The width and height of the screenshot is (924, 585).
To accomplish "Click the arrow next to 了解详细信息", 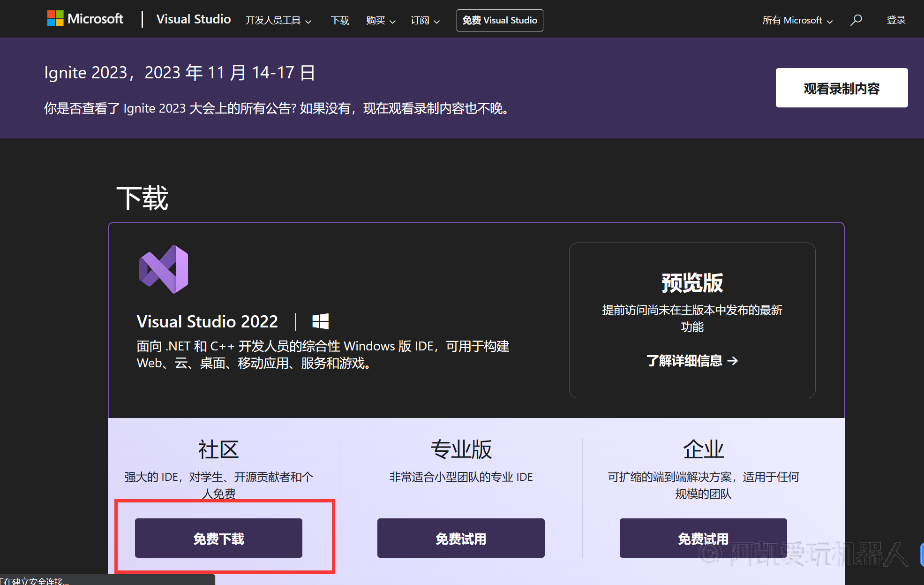I will tap(732, 361).
